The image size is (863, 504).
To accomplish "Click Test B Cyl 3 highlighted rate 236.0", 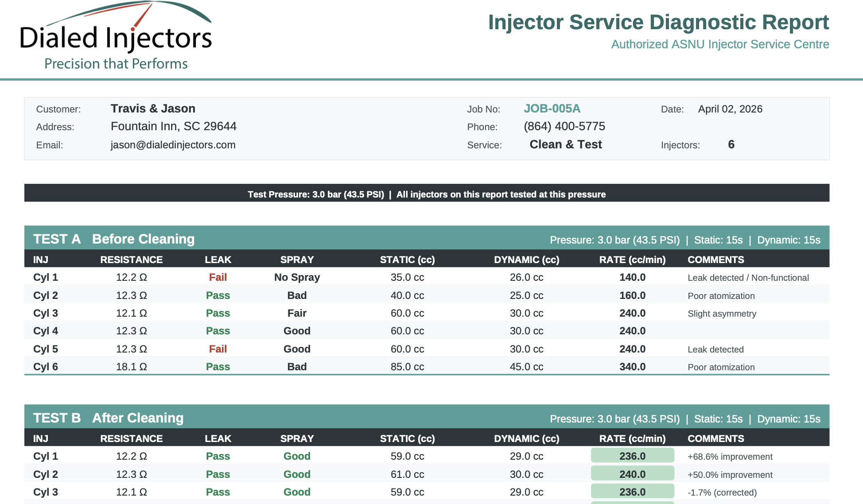I will tap(632, 491).
